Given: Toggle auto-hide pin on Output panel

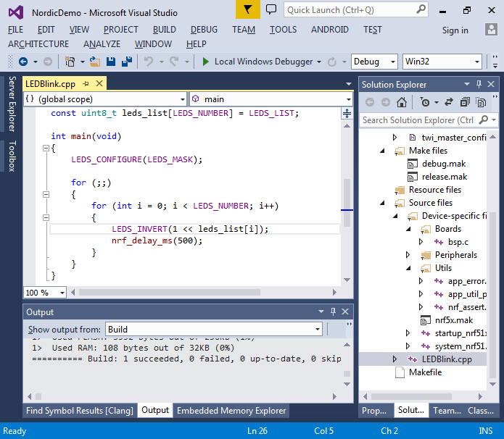Looking at the screenshot, I should point(333,312).
